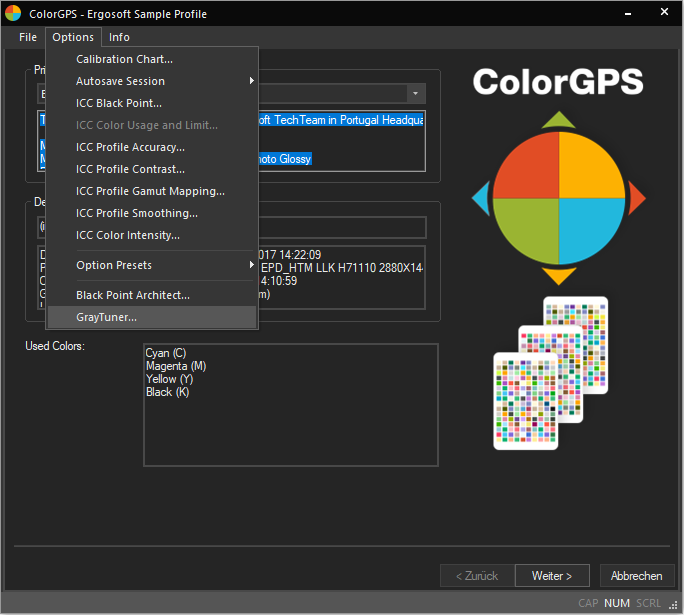Click the CAP indicator in status bar
The image size is (684, 615).
click(x=588, y=603)
